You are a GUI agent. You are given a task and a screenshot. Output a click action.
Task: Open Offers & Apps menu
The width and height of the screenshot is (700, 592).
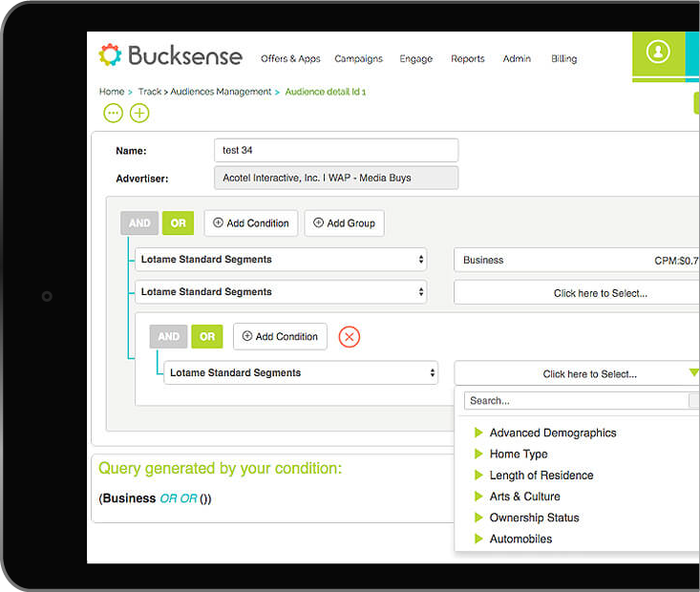[x=290, y=58]
